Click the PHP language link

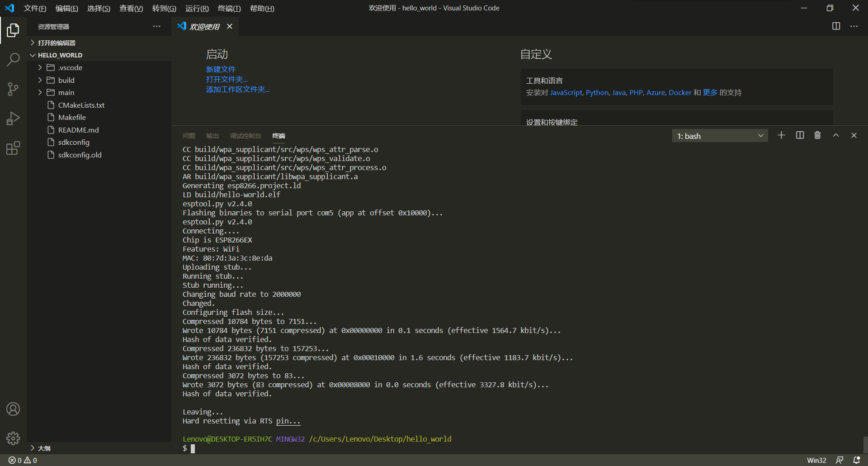pyautogui.click(x=636, y=92)
